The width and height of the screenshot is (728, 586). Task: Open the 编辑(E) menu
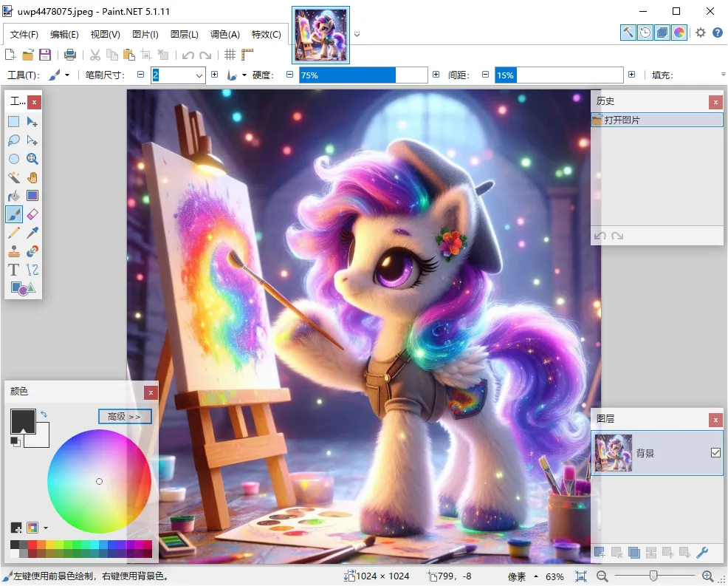64,35
